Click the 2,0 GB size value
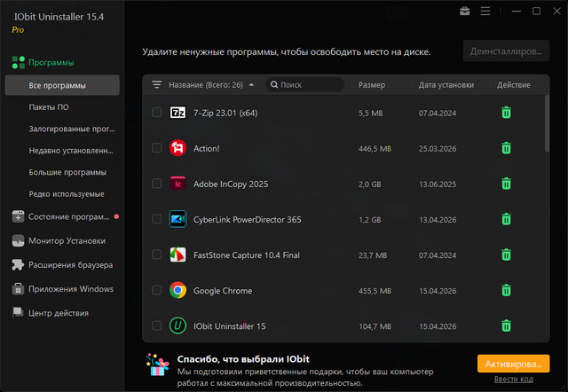The width and height of the screenshot is (568, 392). 370,184
